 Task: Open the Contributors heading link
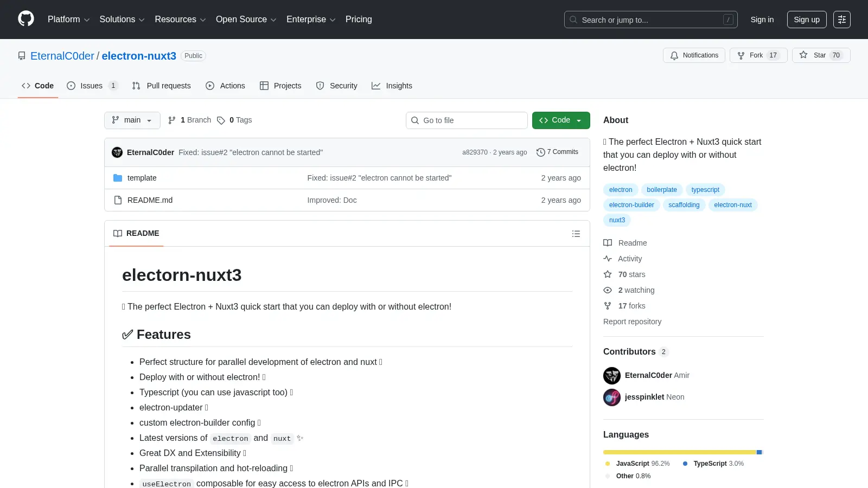coord(636,352)
